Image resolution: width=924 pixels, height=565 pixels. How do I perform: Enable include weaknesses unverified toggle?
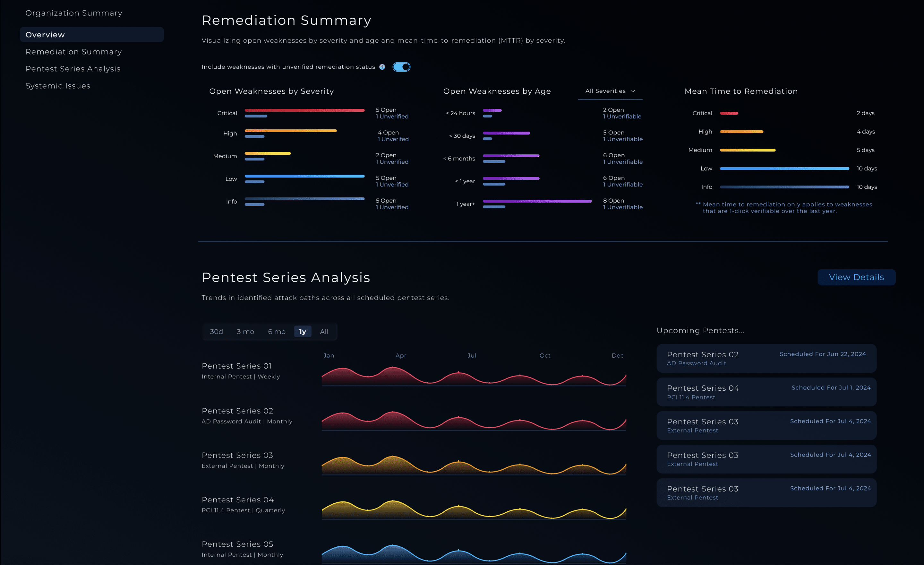401,66
